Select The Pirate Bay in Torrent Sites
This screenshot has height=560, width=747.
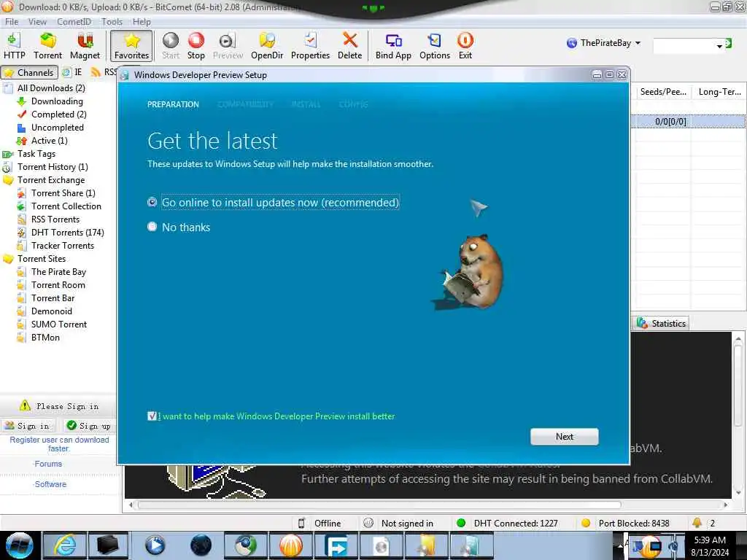[x=58, y=272]
